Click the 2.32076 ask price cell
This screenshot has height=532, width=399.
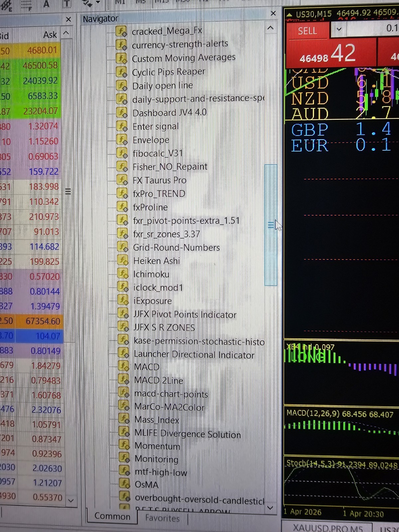coord(46,410)
